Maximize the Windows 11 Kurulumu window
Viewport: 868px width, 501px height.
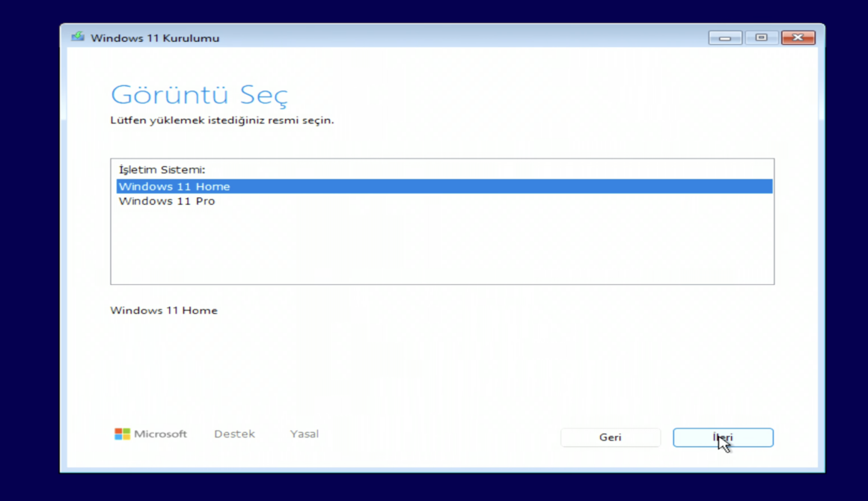coord(761,37)
